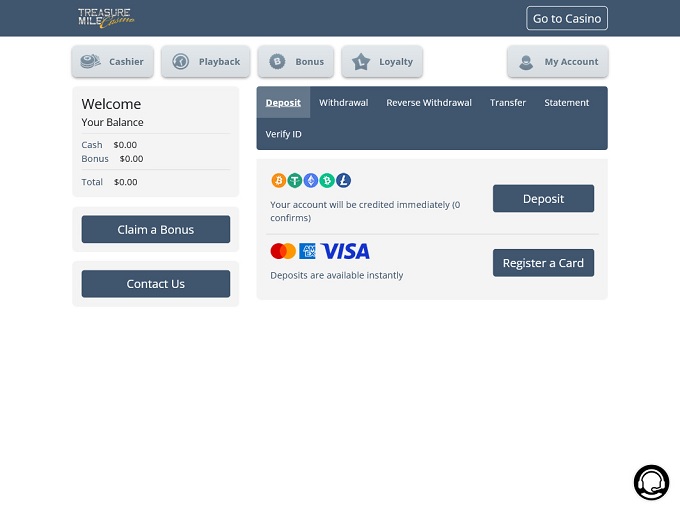Click the green Tether crypto icon
The height and width of the screenshot is (511, 680).
point(295,181)
